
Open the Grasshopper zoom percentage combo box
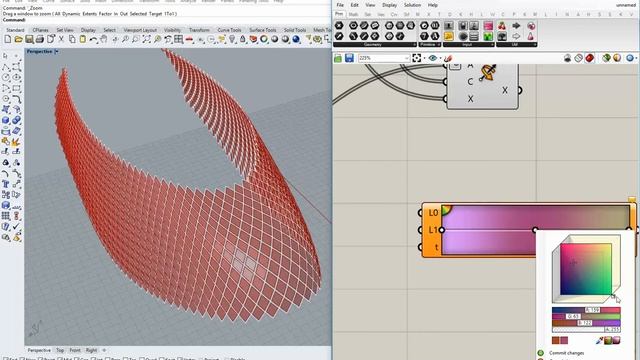384,58
